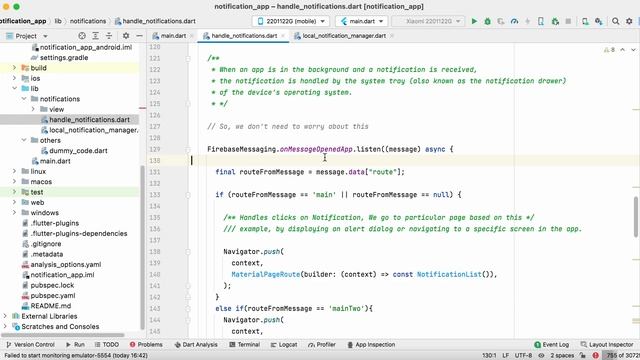Image resolution: width=640 pixels, height=360 pixels.
Task: Open the Run tool window
Action: click(x=75, y=344)
